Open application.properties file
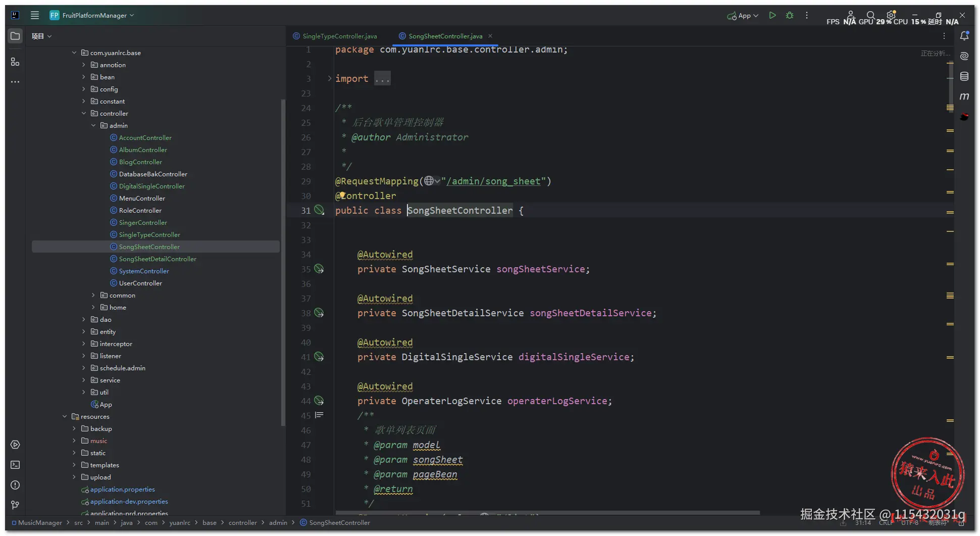980x536 pixels. [x=122, y=489]
